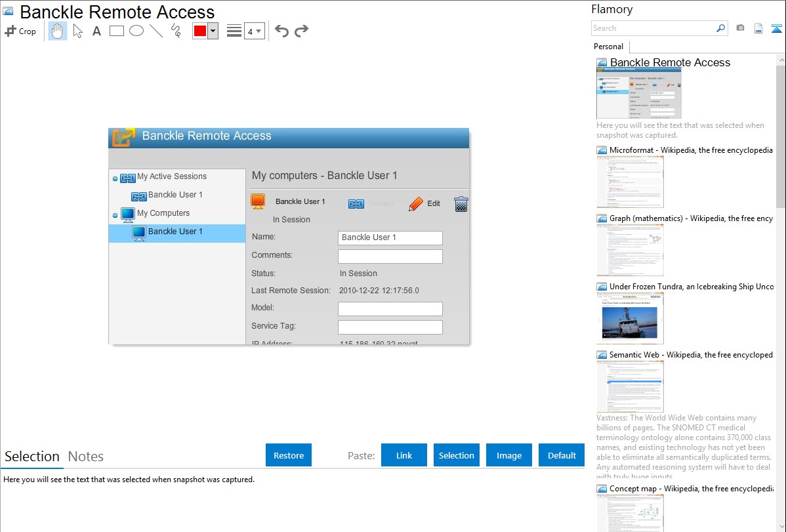Switch to the Notes tab
The width and height of the screenshot is (786, 532).
(86, 457)
